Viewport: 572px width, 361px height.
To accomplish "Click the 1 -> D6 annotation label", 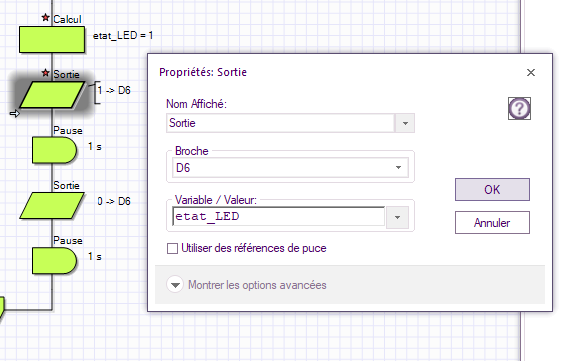I will [x=114, y=90].
